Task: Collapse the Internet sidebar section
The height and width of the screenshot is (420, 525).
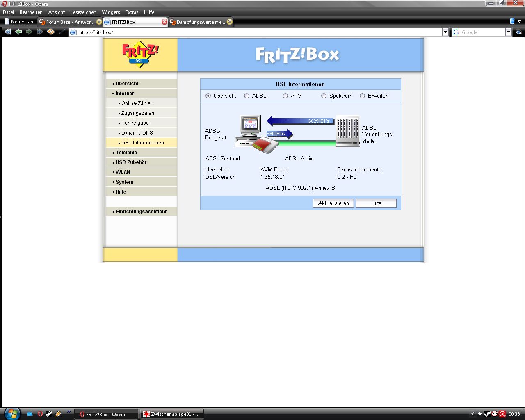Action: 142,93
